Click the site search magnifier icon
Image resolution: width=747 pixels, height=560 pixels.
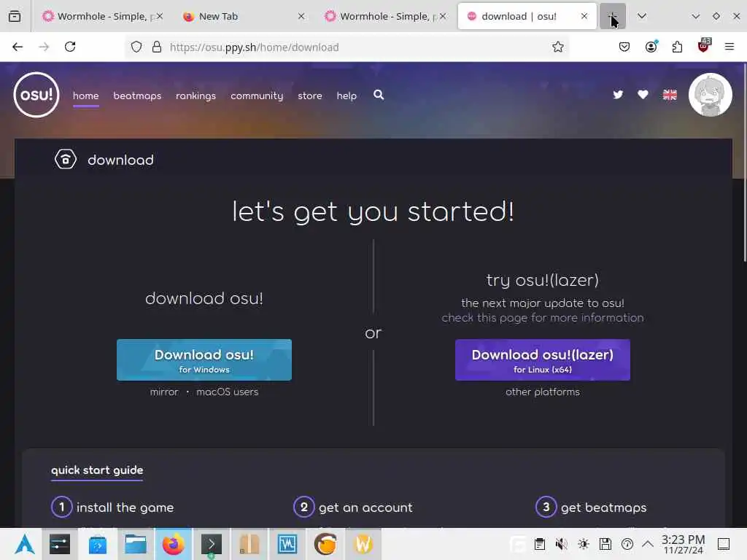pyautogui.click(x=379, y=95)
